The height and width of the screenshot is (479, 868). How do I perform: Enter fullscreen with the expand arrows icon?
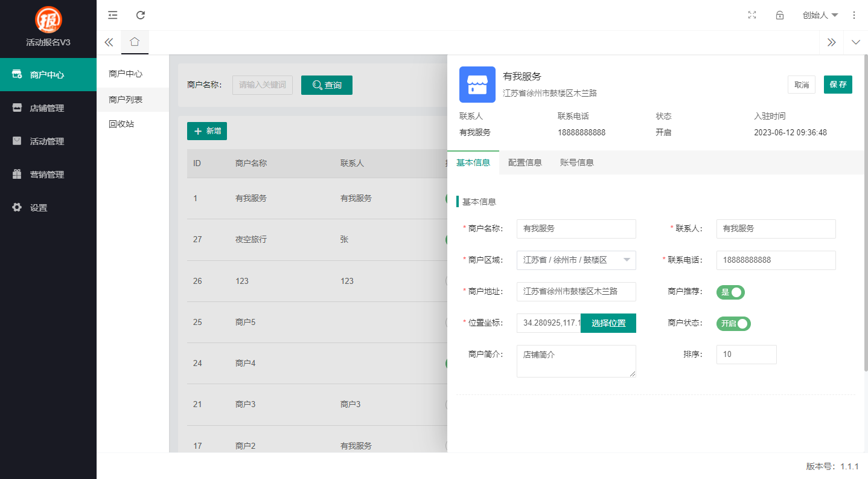click(x=752, y=15)
